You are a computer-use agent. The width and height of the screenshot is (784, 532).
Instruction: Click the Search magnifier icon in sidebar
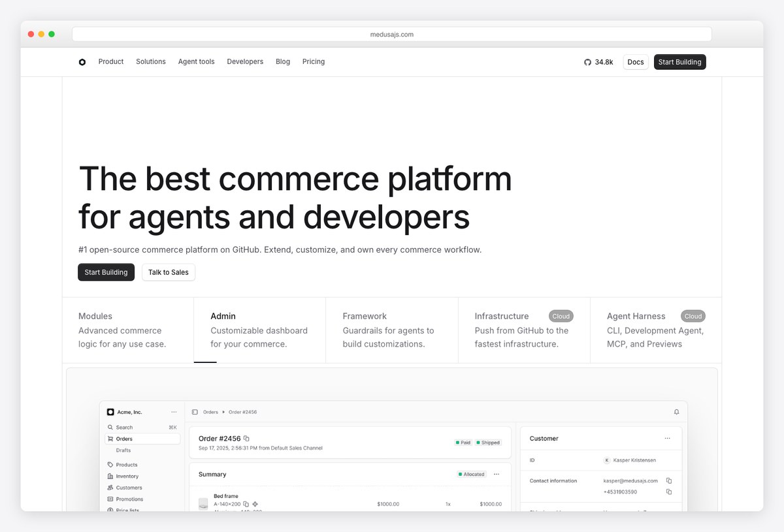point(110,428)
